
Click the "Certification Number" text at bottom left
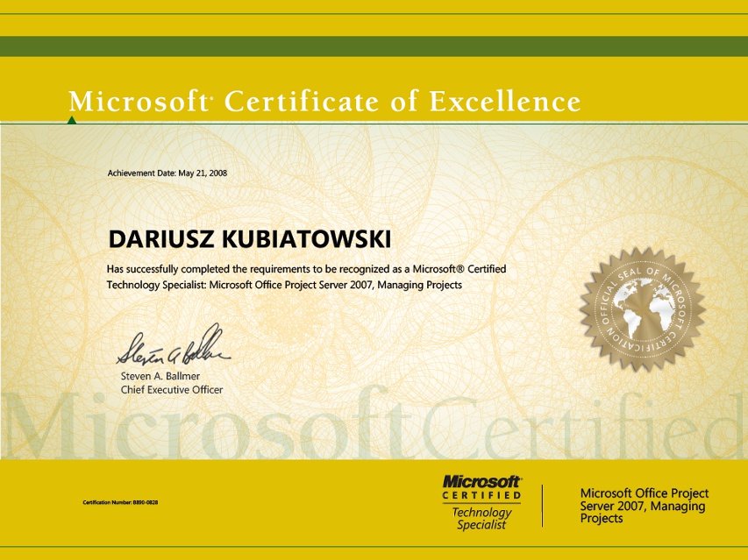pos(120,502)
